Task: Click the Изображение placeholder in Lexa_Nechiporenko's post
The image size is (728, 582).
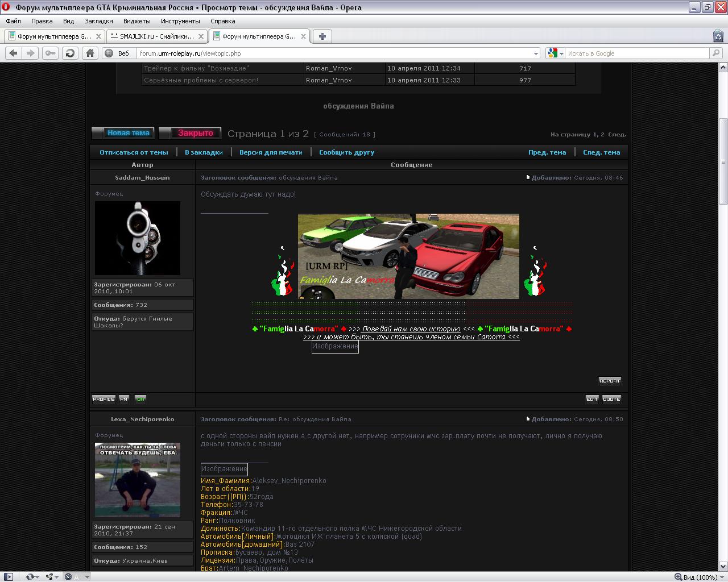Action: point(224,469)
